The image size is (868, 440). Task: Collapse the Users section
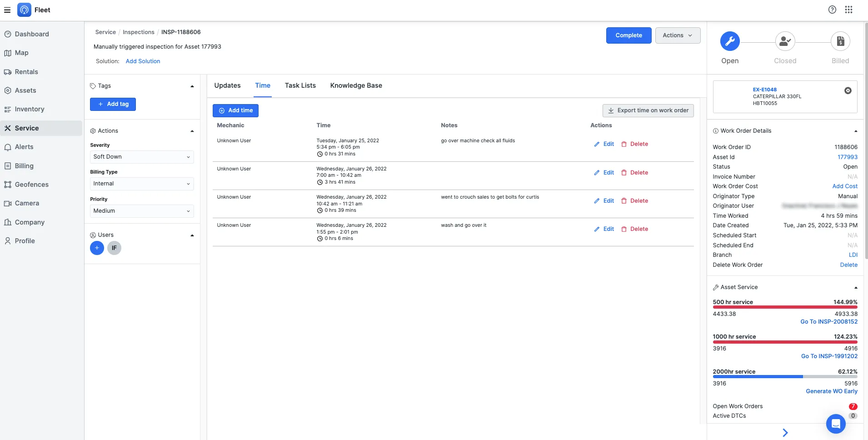(192, 235)
